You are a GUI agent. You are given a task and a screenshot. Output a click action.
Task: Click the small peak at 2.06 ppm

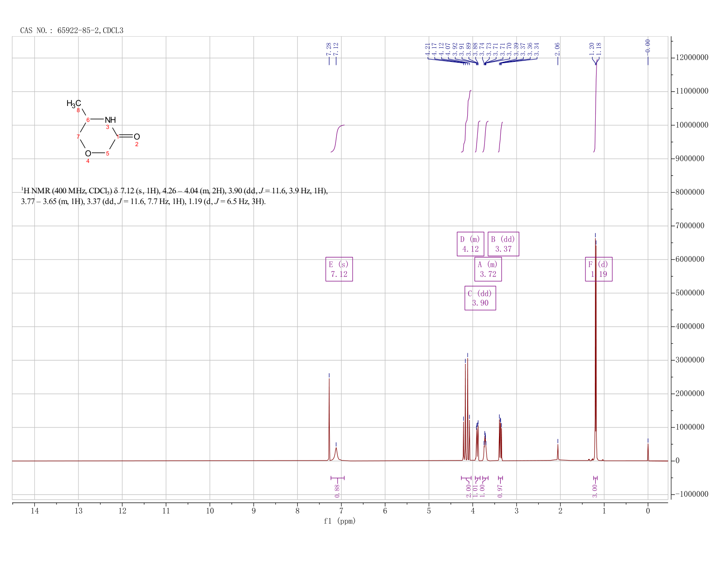[558, 453]
